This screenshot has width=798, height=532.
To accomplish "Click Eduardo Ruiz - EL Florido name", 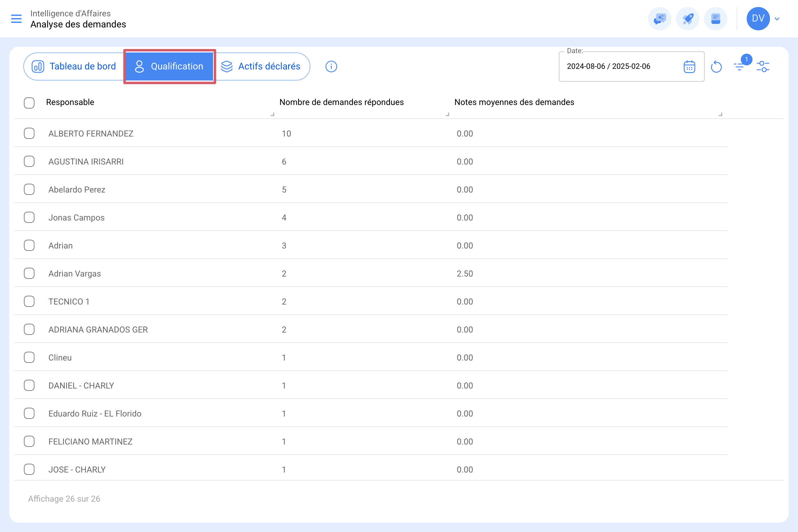I will click(95, 414).
